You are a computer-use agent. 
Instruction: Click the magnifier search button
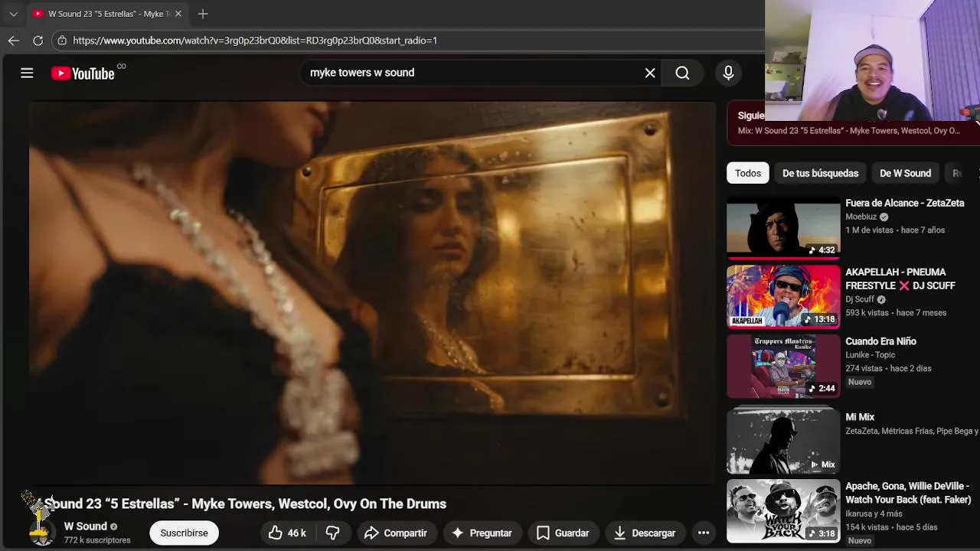682,73
